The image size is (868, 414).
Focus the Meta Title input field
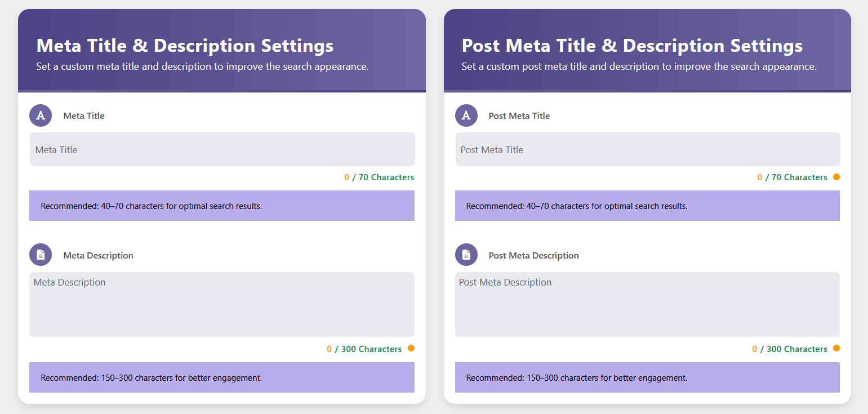[222, 150]
